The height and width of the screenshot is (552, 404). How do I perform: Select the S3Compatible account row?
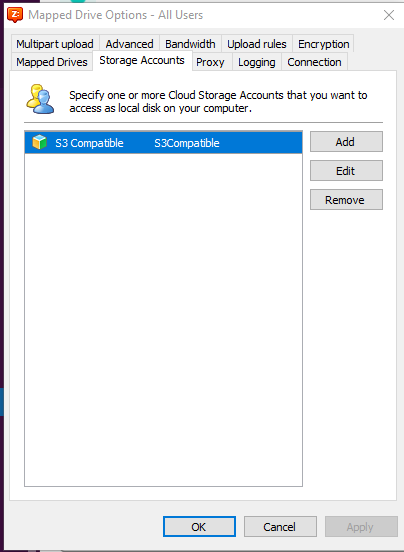click(x=163, y=143)
